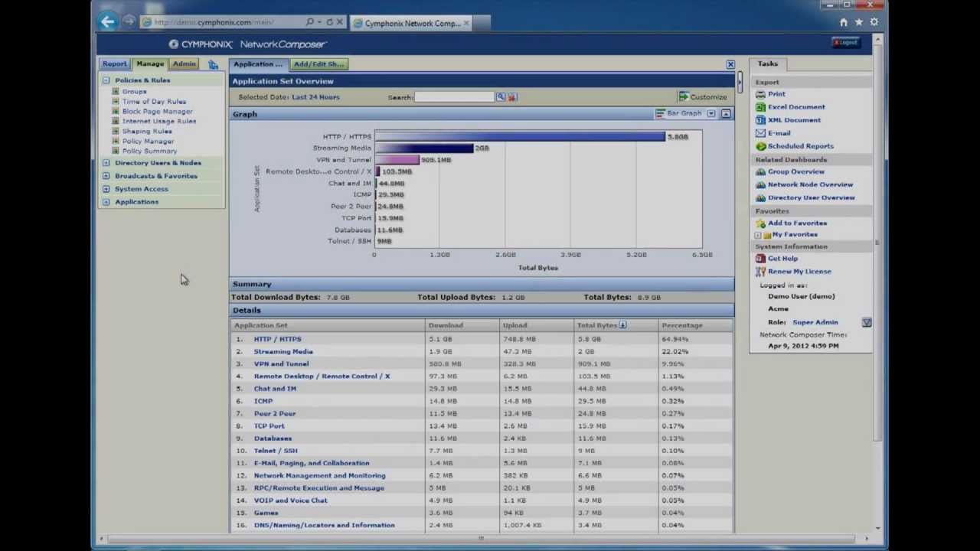Click the Print icon under Export
The height and width of the screenshot is (551, 980).
pos(760,94)
